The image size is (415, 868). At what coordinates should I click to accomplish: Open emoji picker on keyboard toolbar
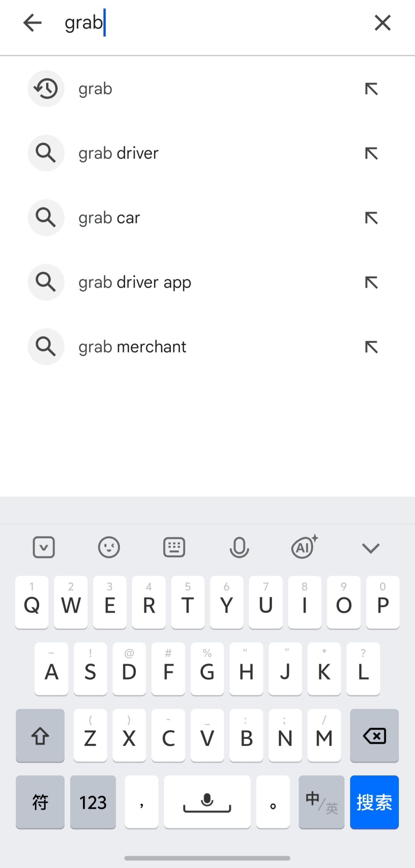109,547
